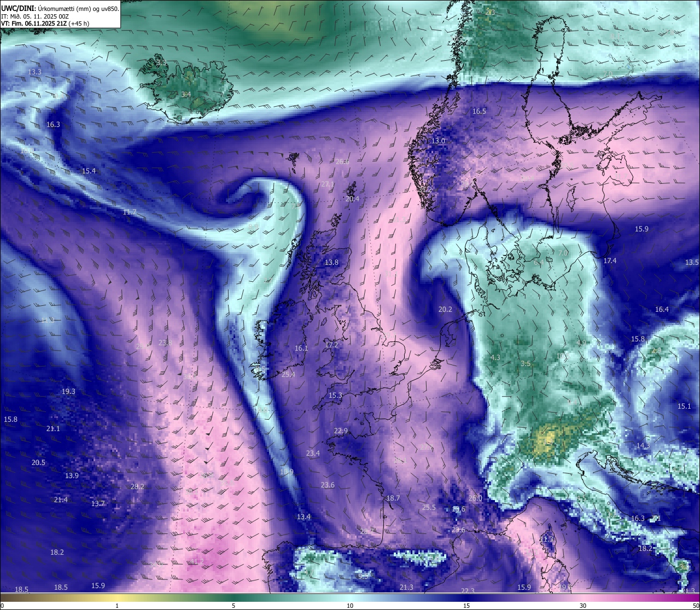Viewport: 700px width, 610px height.
Task: Select the 13.8 value over Scotland
Action: pyautogui.click(x=331, y=263)
